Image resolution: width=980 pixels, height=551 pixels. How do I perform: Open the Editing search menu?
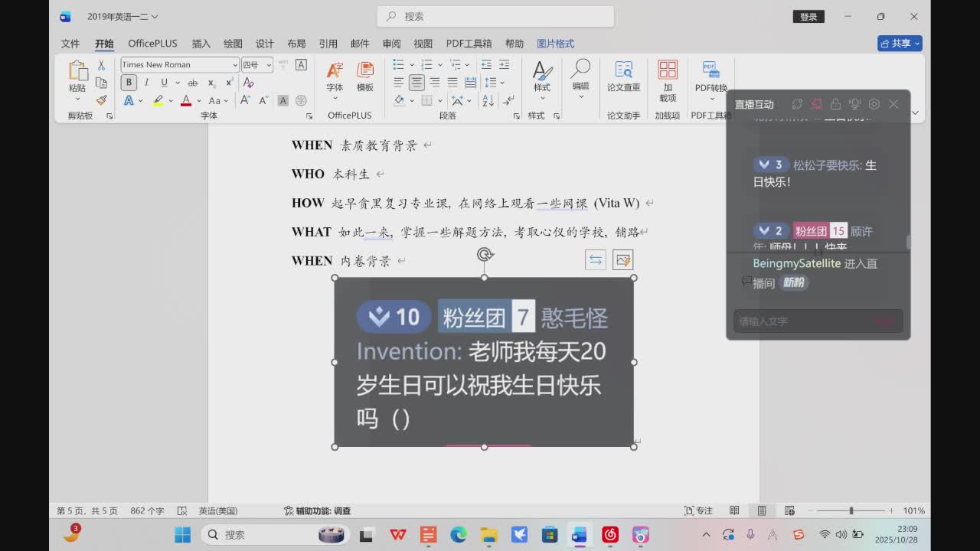(581, 80)
